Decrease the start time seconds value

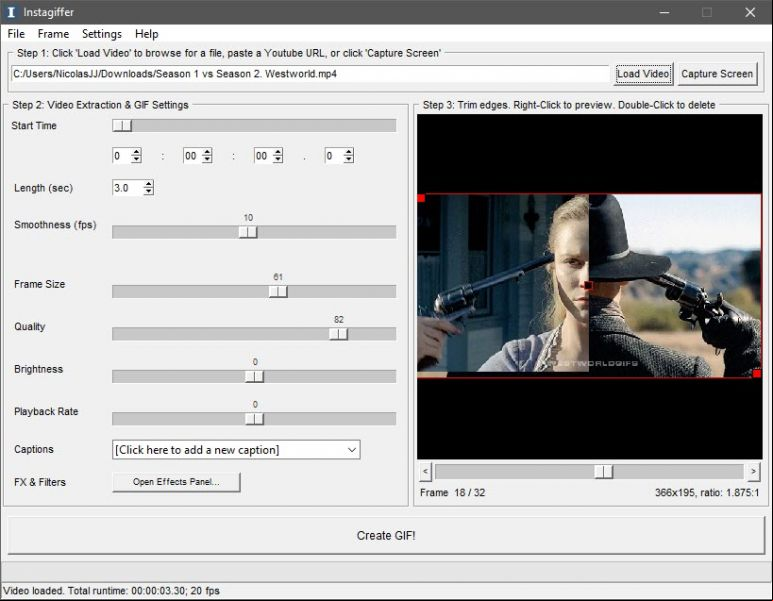coord(278,160)
